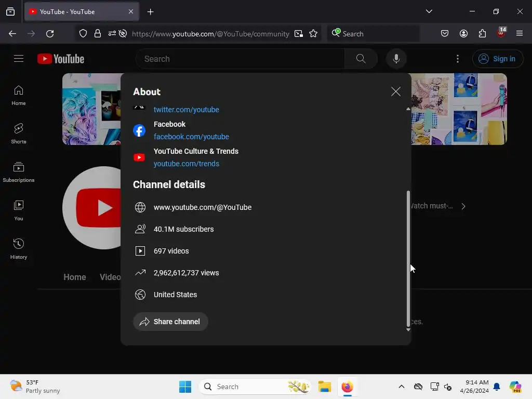Open Firefox View icon

click(x=10, y=12)
